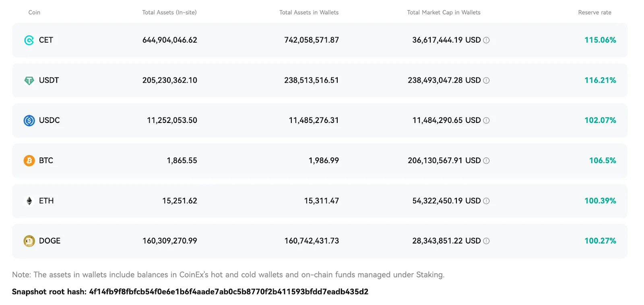644x305 pixels.
Task: Open info icon beside CET market cap
Action: coord(486,40)
